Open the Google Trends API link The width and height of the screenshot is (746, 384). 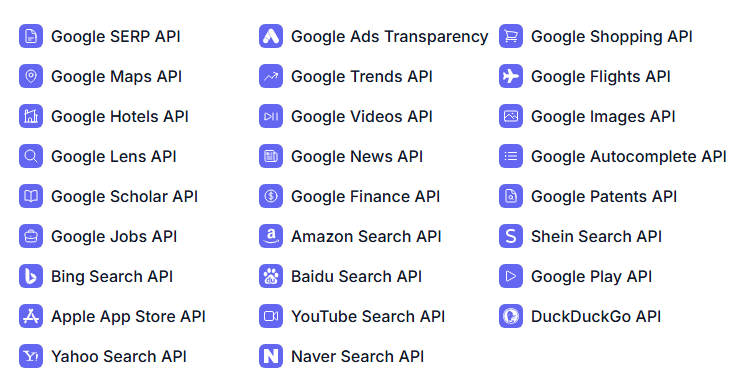[362, 77]
